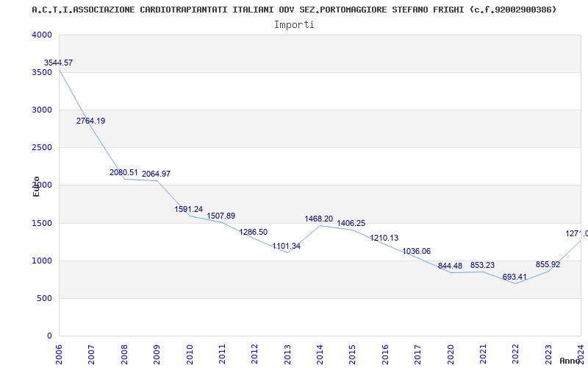Click the 1591.24 data point label
The image size is (588, 368).
pyautogui.click(x=189, y=209)
